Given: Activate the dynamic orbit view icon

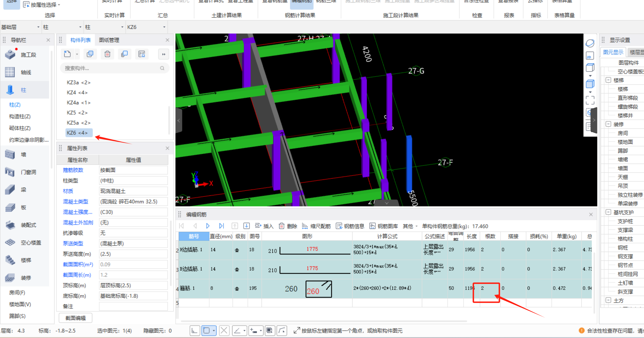Looking at the screenshot, I should pyautogui.click(x=590, y=43).
